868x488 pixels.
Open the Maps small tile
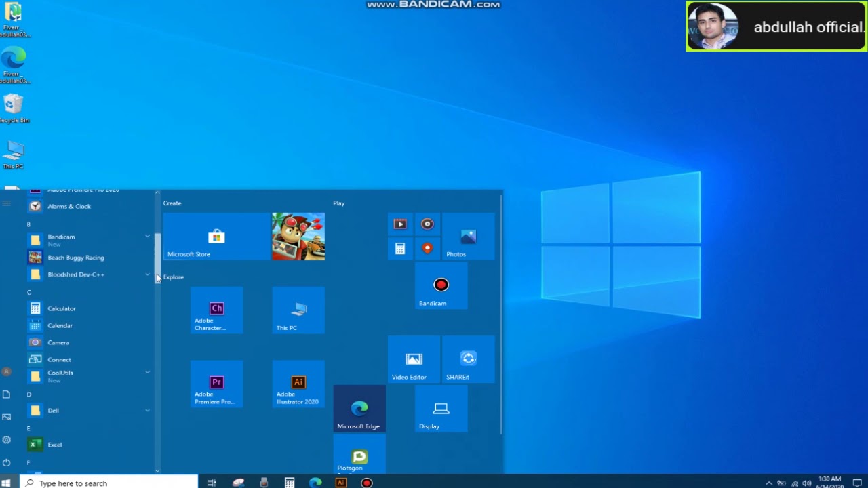tap(427, 249)
